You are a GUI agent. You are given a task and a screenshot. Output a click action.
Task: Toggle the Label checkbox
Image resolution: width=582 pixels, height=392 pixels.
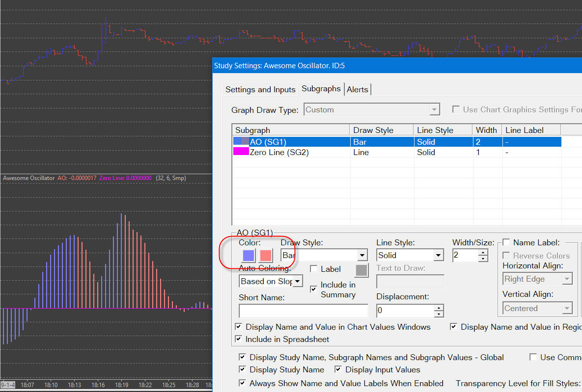(314, 269)
